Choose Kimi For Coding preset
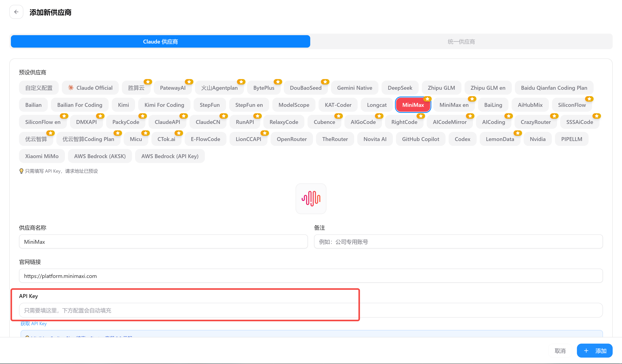This screenshot has width=622, height=364. (x=164, y=105)
